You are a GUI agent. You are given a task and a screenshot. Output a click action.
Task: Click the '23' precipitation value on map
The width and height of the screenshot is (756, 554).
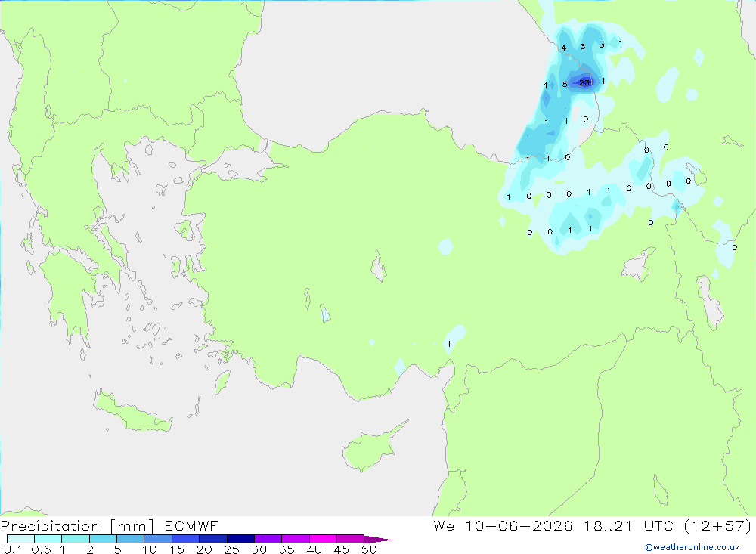pyautogui.click(x=584, y=83)
